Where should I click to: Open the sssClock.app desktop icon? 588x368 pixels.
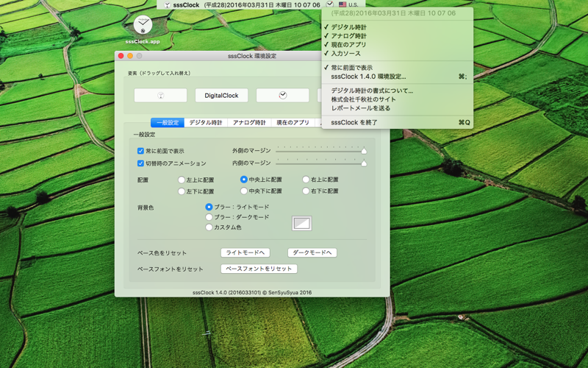143,26
